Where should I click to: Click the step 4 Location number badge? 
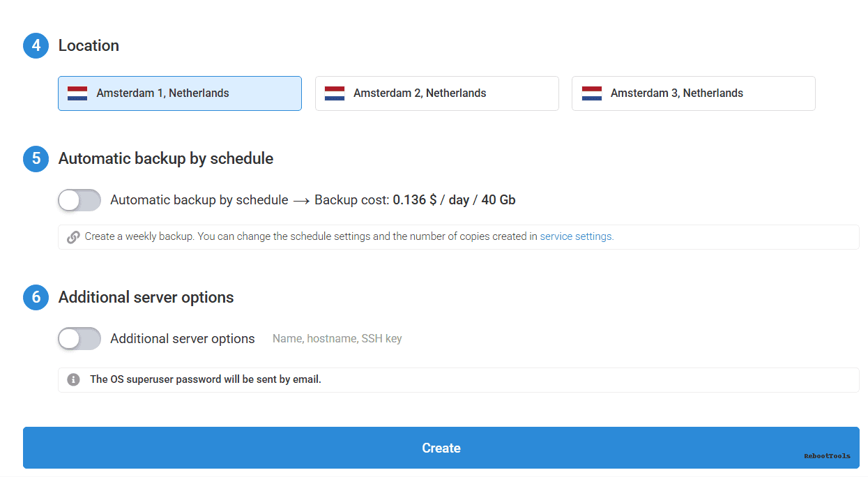click(x=36, y=45)
